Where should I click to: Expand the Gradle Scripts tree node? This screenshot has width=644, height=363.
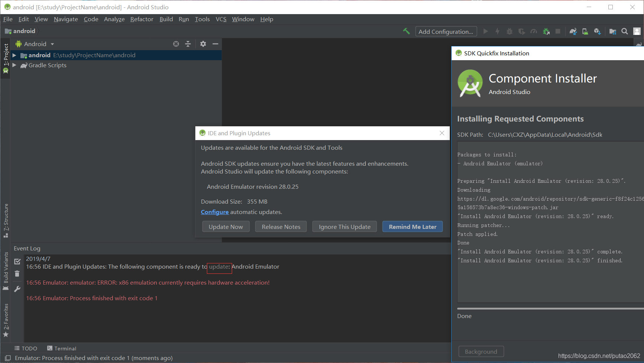14,65
